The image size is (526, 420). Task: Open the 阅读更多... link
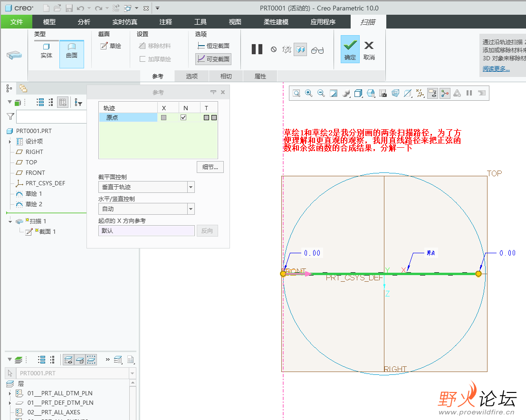[496, 69]
